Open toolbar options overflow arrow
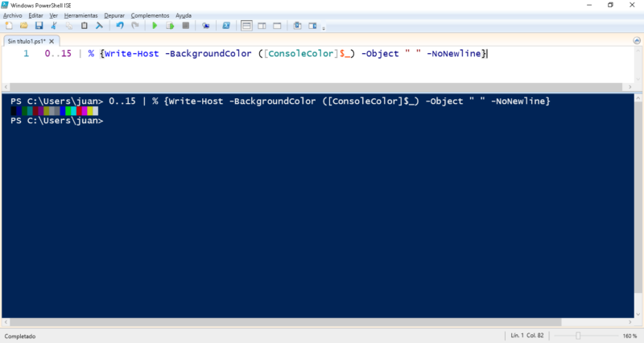Viewport: 644px width, 343px height. [324, 28]
